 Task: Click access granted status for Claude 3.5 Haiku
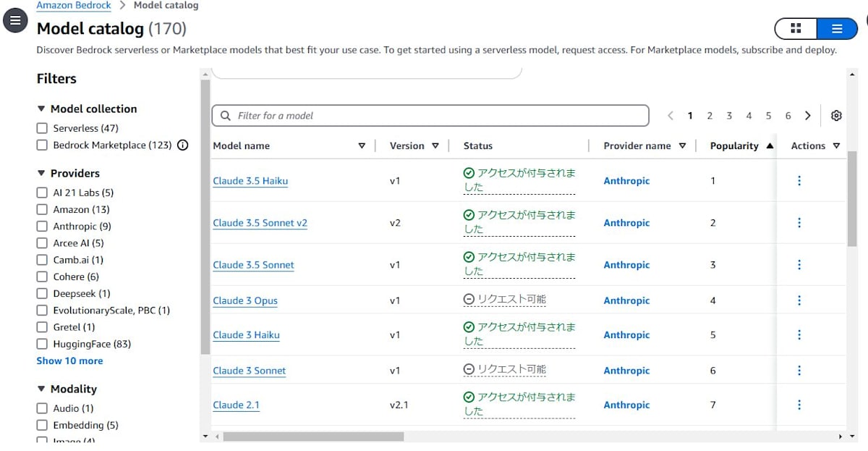(519, 180)
